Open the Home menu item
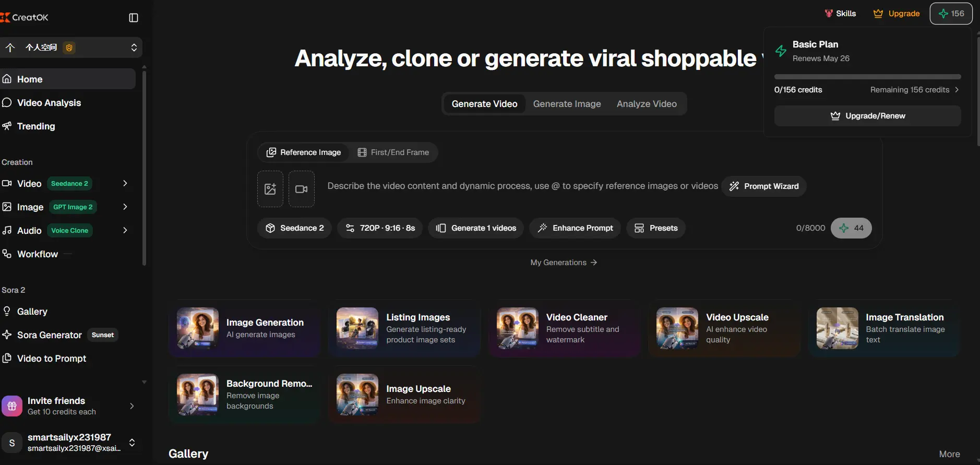 [68, 79]
